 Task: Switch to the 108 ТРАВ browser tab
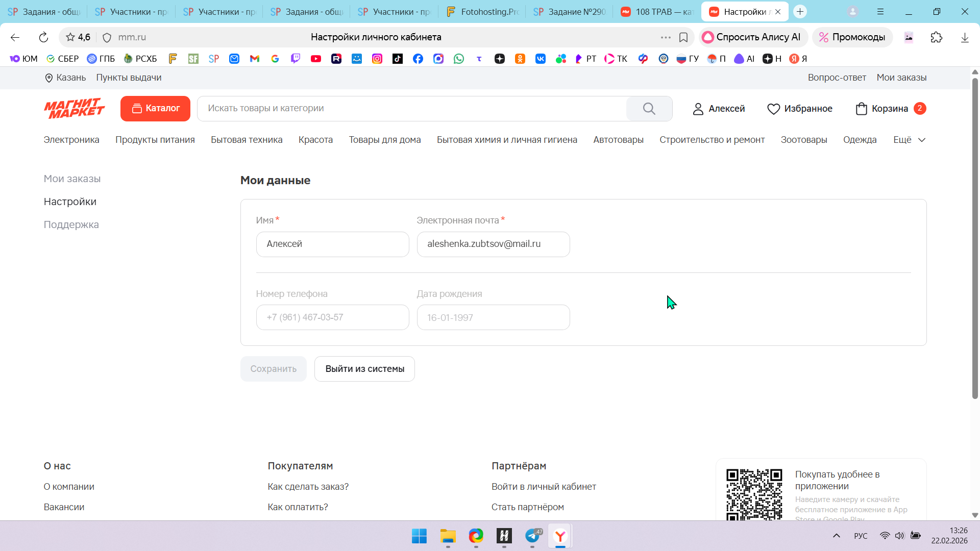point(657,12)
